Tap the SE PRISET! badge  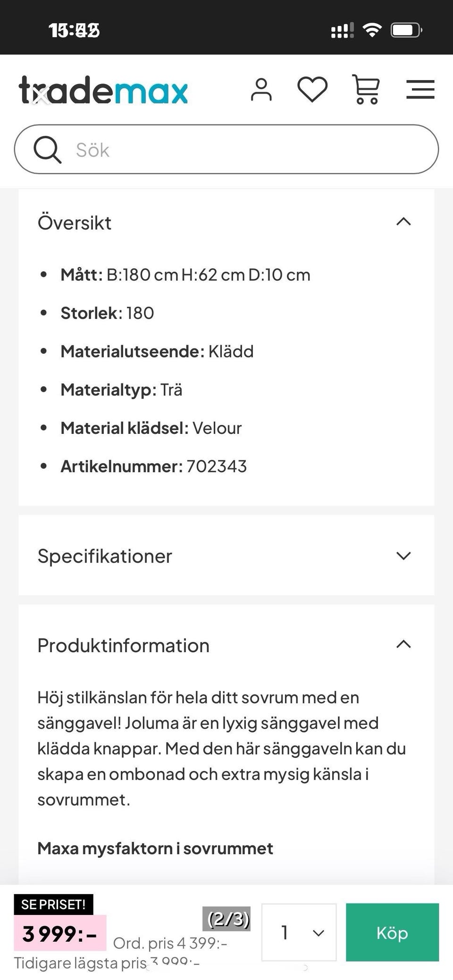[x=53, y=904]
